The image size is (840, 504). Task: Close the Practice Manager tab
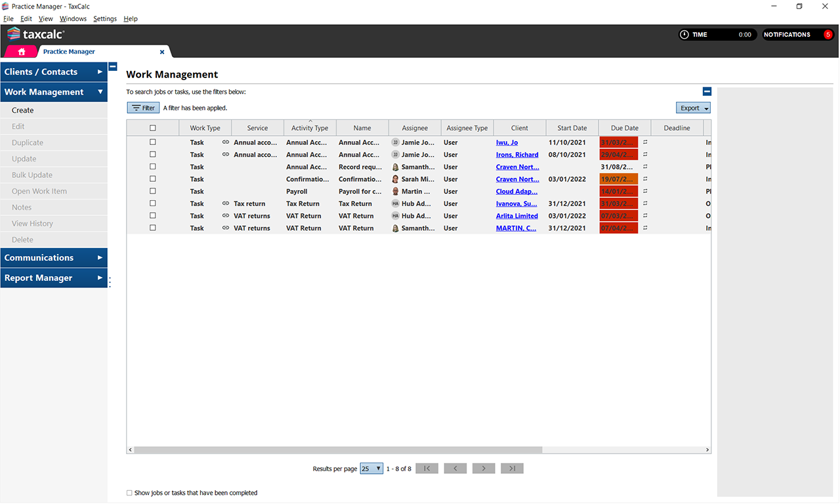[x=162, y=52]
